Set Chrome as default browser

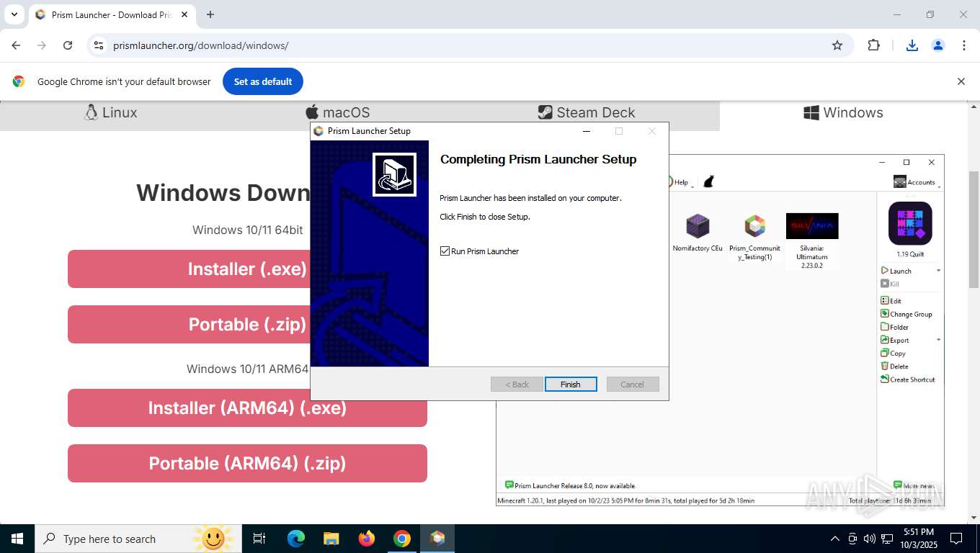pyautogui.click(x=263, y=81)
